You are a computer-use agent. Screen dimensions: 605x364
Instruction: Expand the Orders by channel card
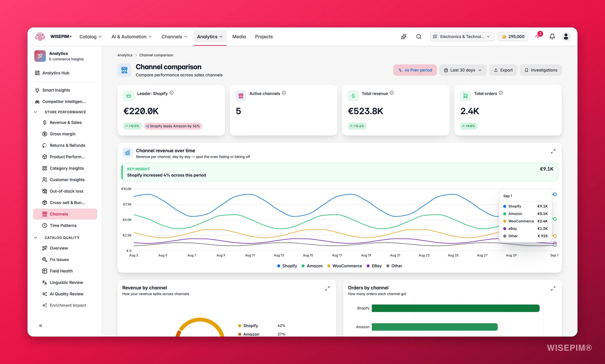point(553,288)
